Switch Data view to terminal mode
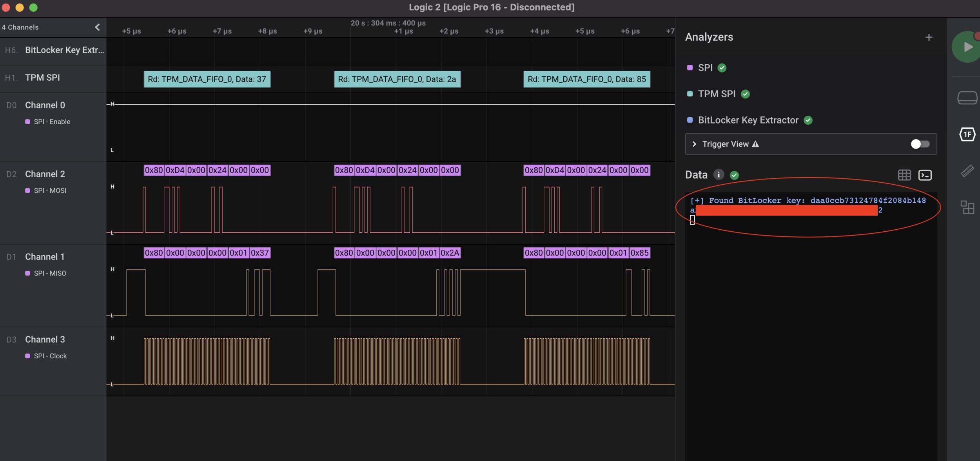980x461 pixels. [x=925, y=175]
